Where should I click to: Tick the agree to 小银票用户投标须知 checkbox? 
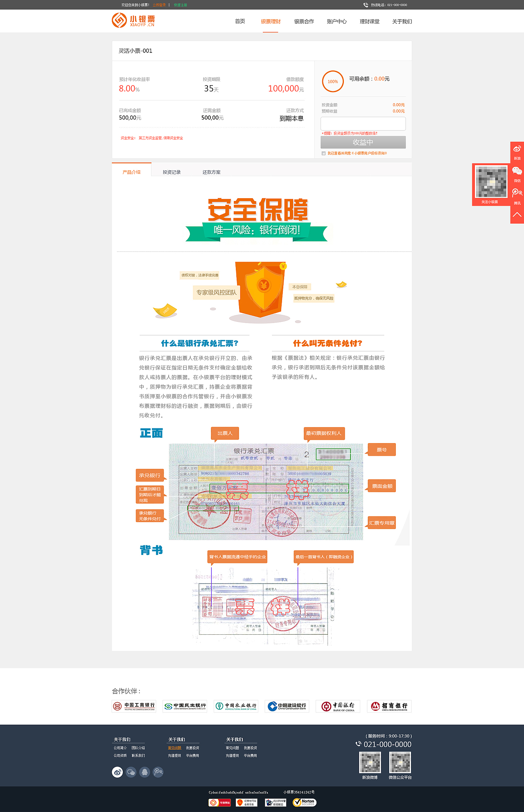323,153
